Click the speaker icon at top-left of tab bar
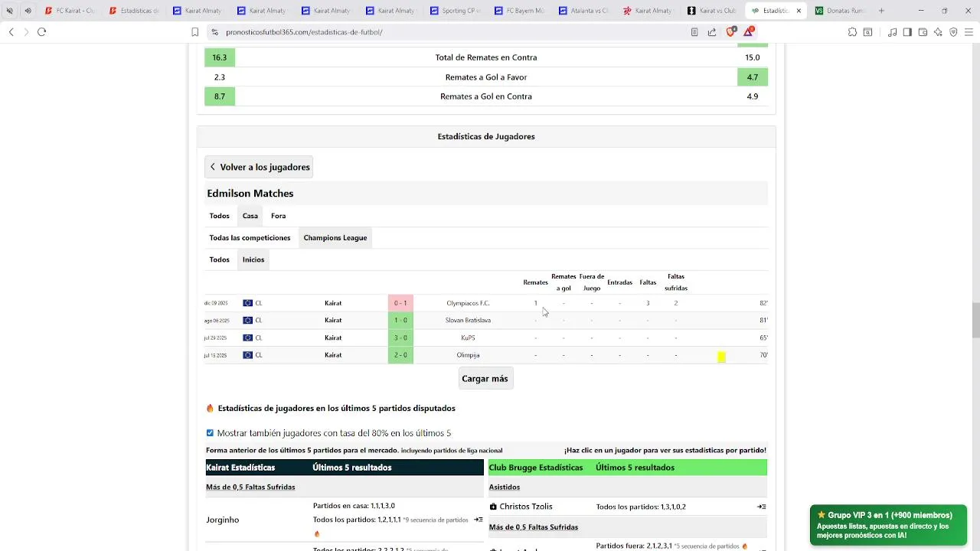This screenshot has height=551, width=980. click(x=28, y=11)
